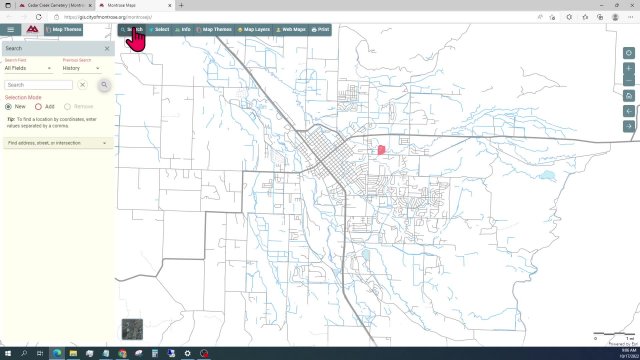Open Map Layers in the toolbar

coord(253,29)
